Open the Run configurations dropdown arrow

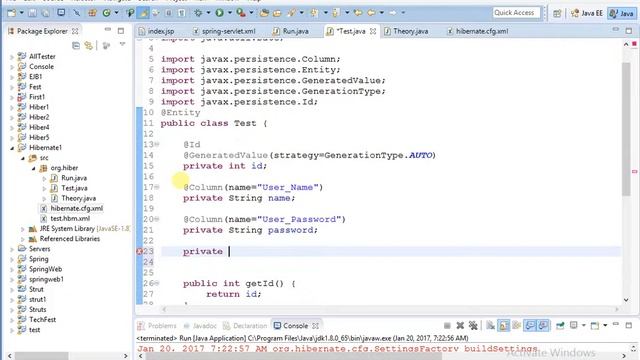(x=229, y=13)
